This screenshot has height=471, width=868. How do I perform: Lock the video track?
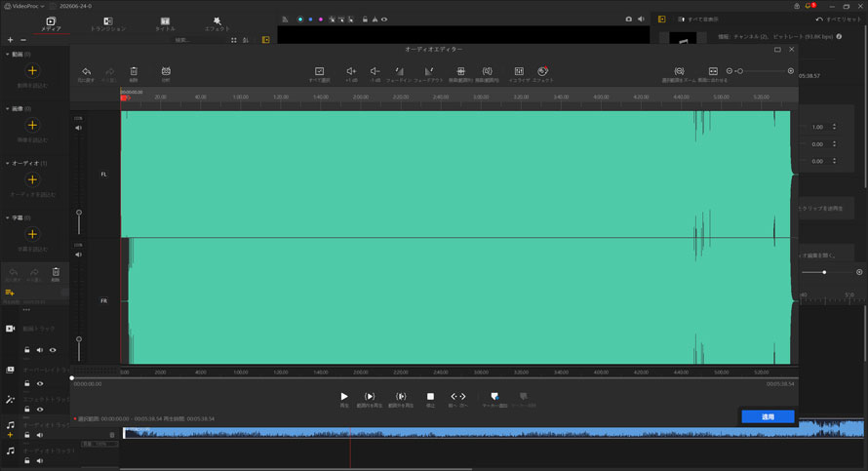[26, 350]
